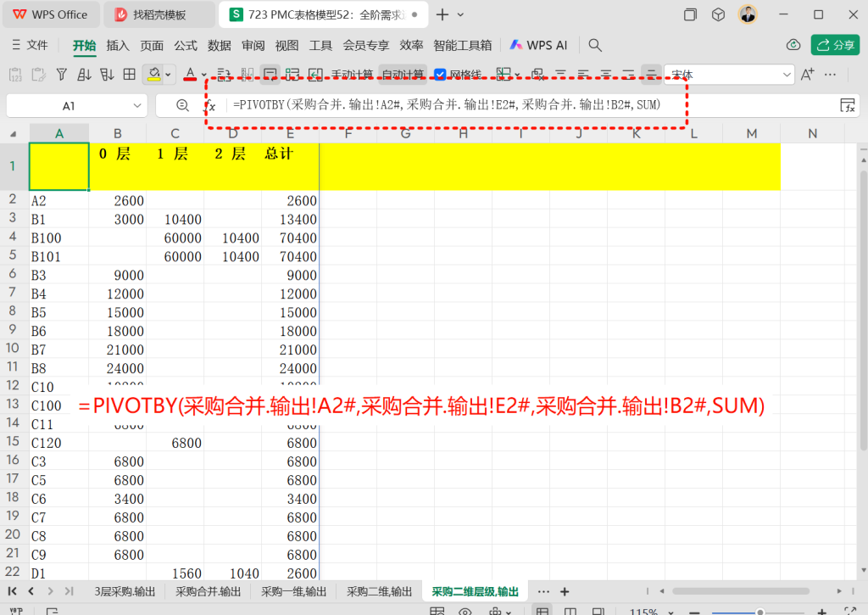
Task: Click the Sort ascending icon
Action: point(84,75)
